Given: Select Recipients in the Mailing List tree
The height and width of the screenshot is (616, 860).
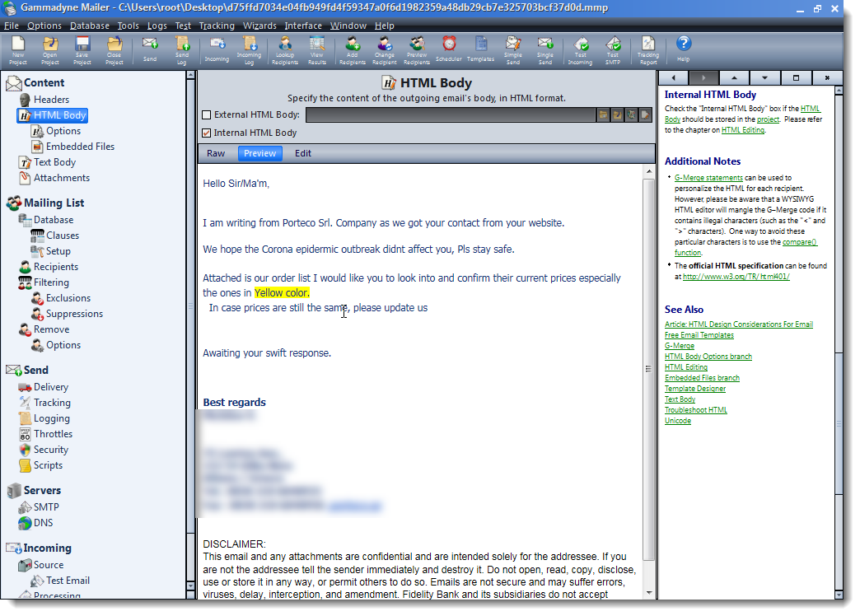Looking at the screenshot, I should click(x=56, y=267).
